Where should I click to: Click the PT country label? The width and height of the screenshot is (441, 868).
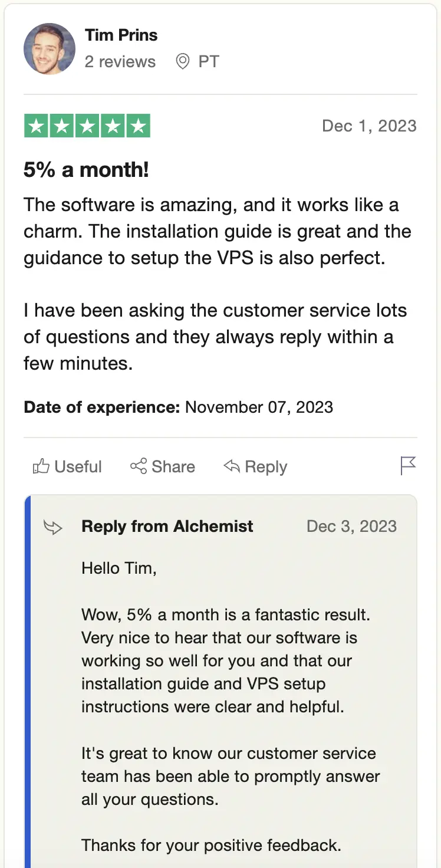[209, 62]
